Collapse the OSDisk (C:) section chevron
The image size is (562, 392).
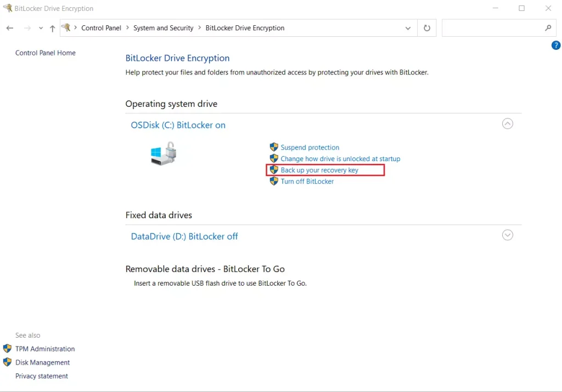[508, 123]
